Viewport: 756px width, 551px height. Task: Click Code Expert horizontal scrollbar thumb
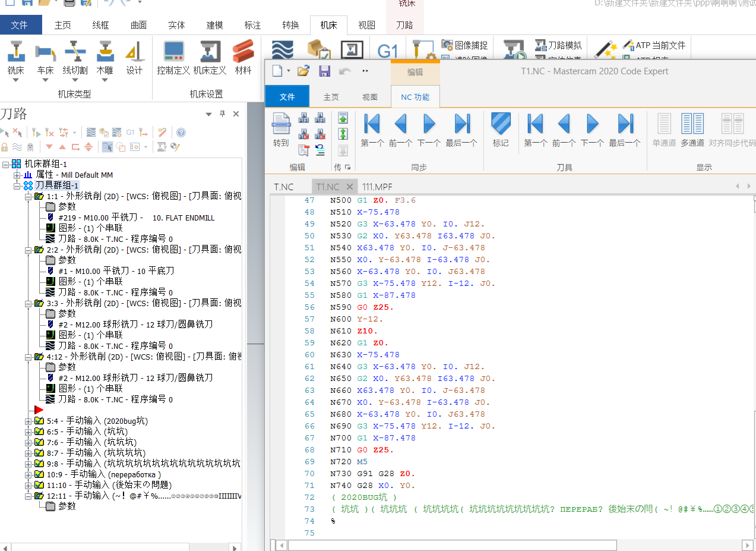coord(453,545)
